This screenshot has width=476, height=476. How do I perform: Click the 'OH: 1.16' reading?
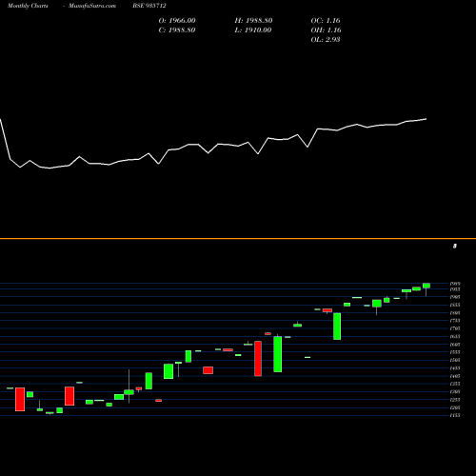pyautogui.click(x=327, y=30)
